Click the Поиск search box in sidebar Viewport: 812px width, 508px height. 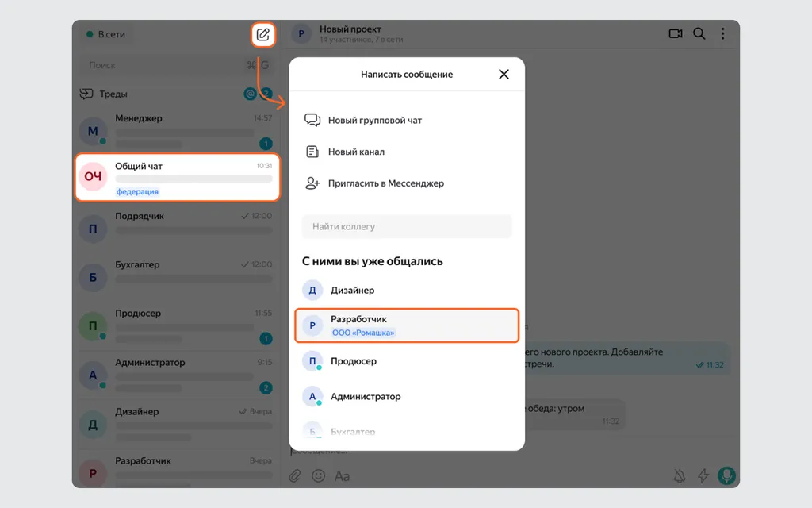click(x=176, y=65)
